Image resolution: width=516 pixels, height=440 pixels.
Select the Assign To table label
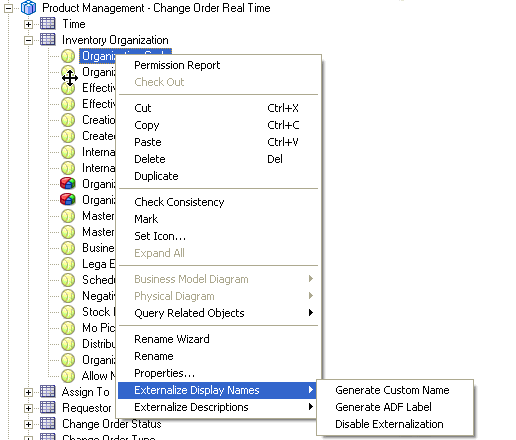tap(86, 392)
